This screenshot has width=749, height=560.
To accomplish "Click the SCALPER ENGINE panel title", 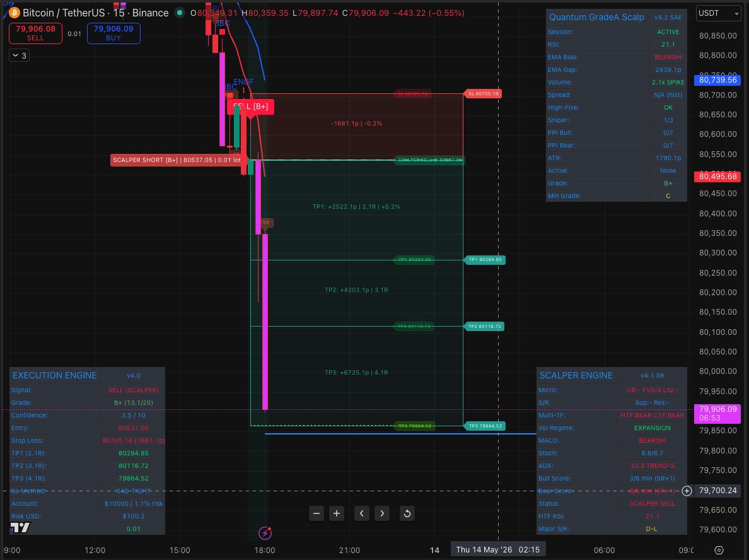I will pos(576,376).
